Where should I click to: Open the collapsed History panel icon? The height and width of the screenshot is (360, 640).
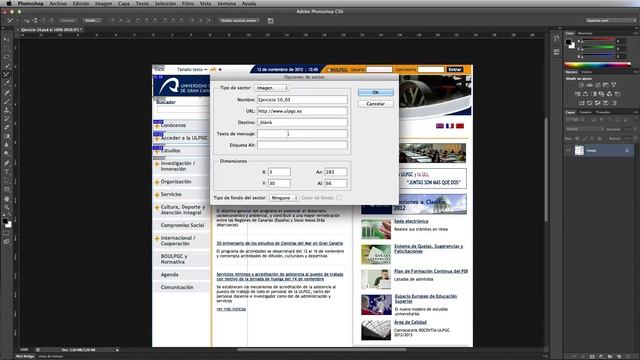[x=557, y=39]
